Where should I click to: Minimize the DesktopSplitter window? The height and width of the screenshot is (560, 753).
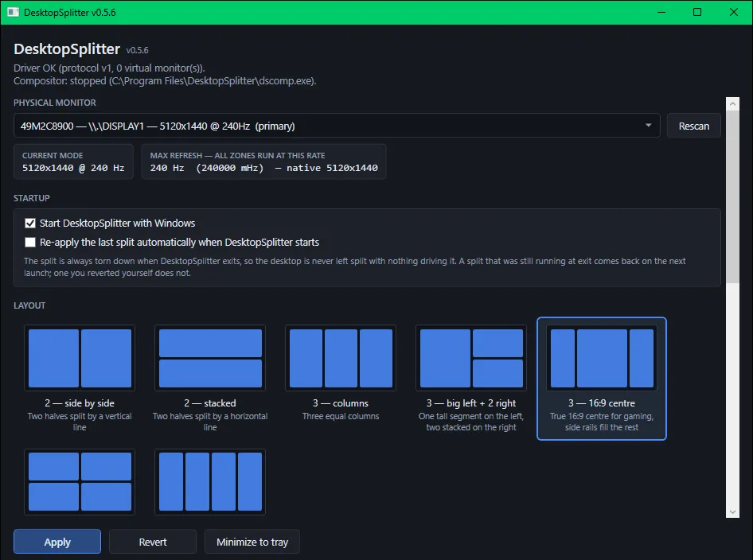tap(661, 12)
